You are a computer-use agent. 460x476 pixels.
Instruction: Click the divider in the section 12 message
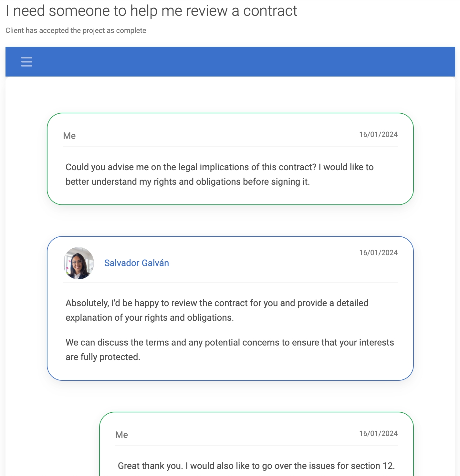(256, 445)
